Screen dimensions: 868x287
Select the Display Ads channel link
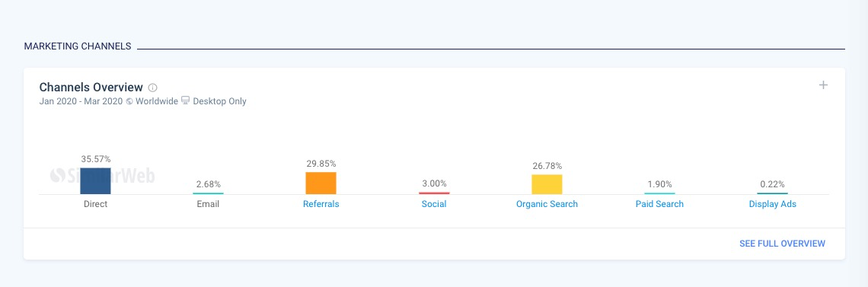pos(773,204)
